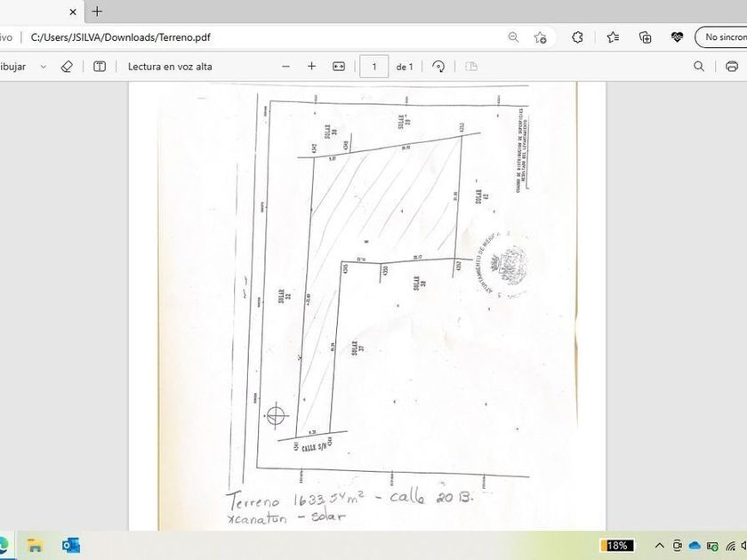This screenshot has height=560, width=747.
Task: Open the Favorites list icon
Action: coord(613,37)
